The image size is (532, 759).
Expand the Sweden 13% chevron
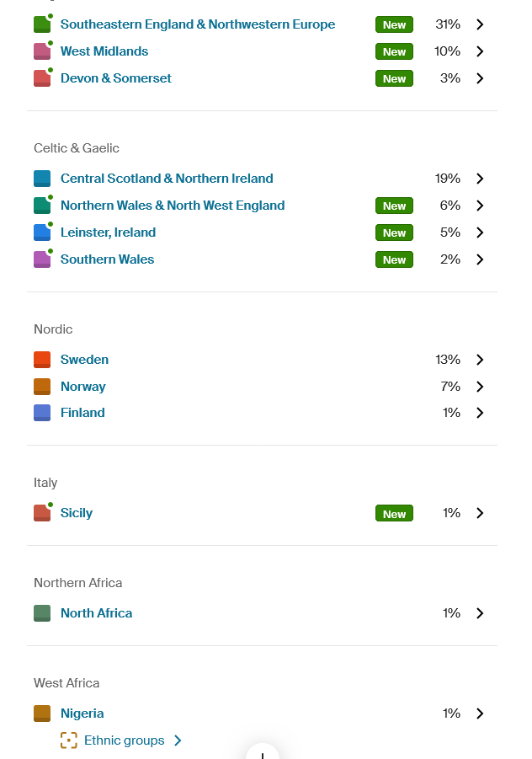coord(480,360)
